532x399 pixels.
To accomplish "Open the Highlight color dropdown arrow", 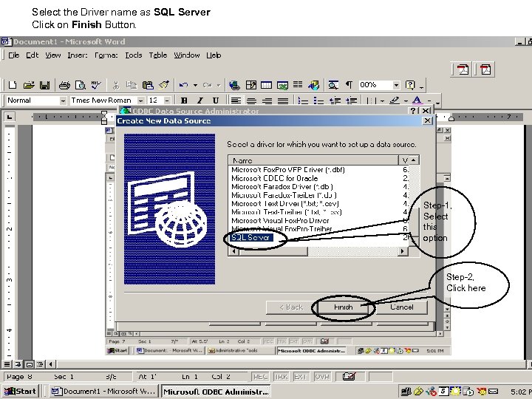I will [x=406, y=100].
